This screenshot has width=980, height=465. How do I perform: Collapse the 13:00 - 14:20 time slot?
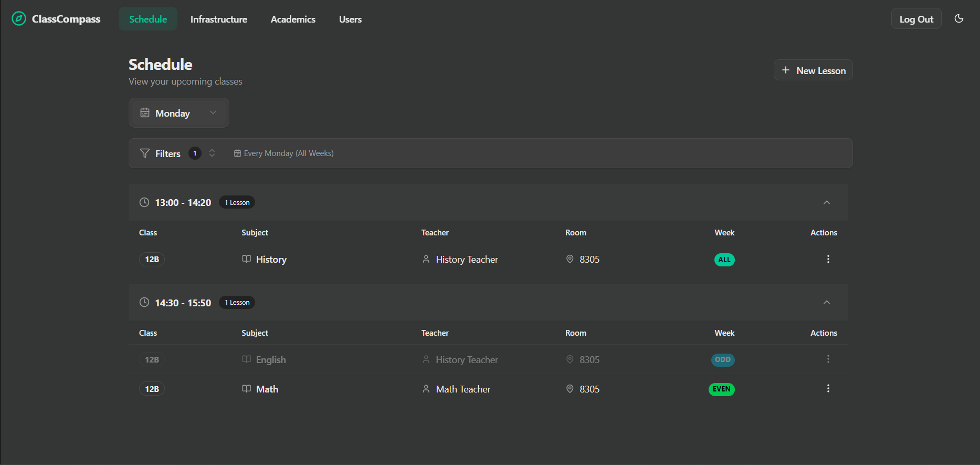pyautogui.click(x=826, y=202)
